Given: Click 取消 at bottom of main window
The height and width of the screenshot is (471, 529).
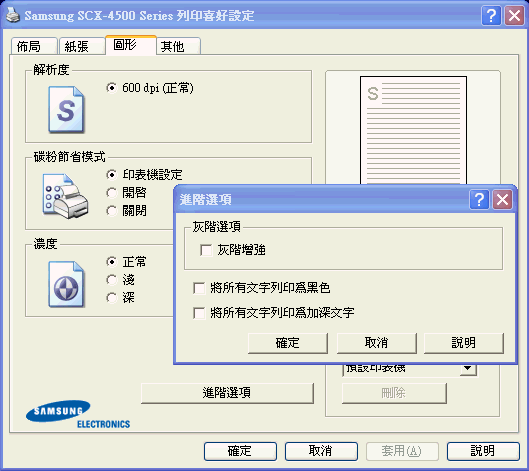Looking at the screenshot, I should click(x=321, y=451).
